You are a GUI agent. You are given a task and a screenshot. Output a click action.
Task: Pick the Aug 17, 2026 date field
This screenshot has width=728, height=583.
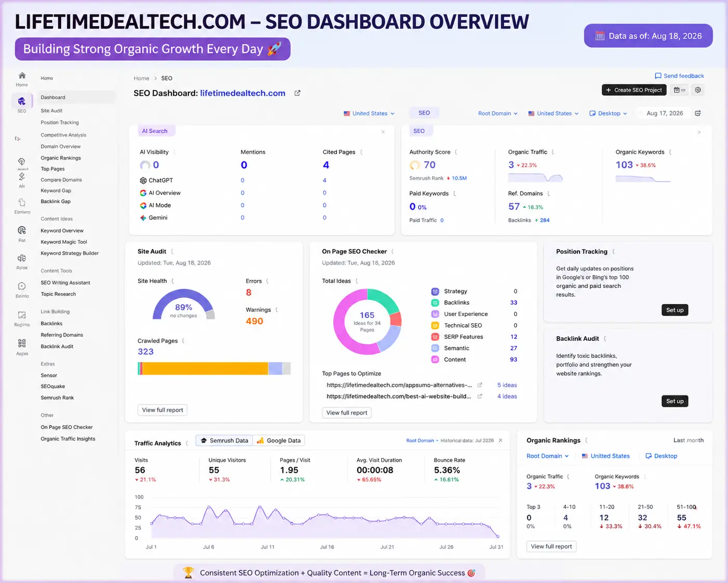(x=665, y=113)
